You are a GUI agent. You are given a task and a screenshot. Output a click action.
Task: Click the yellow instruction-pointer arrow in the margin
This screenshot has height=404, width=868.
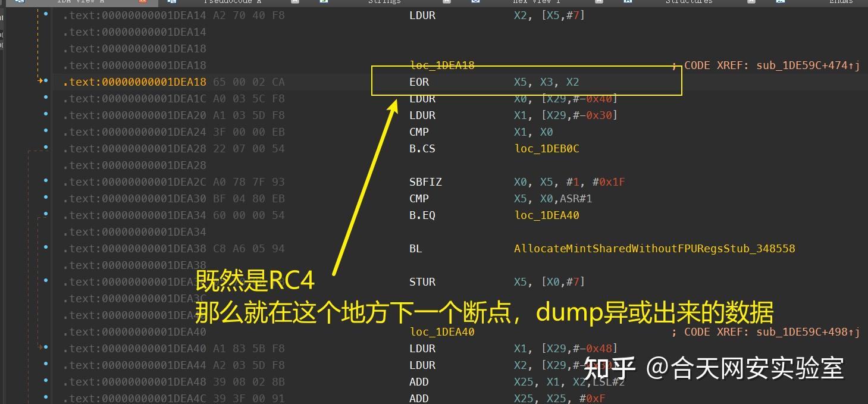(x=40, y=82)
